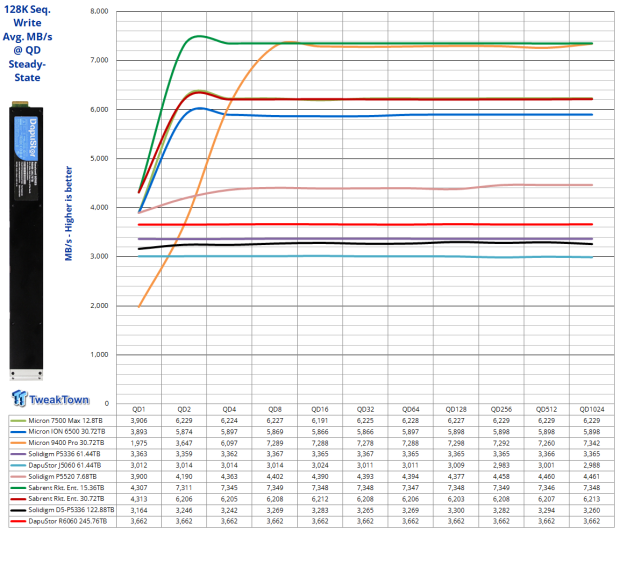Click the Solidigm P5336 61.44TB legend swatch
Image resolution: width=620 pixels, height=568 pixels.
click(x=18, y=454)
